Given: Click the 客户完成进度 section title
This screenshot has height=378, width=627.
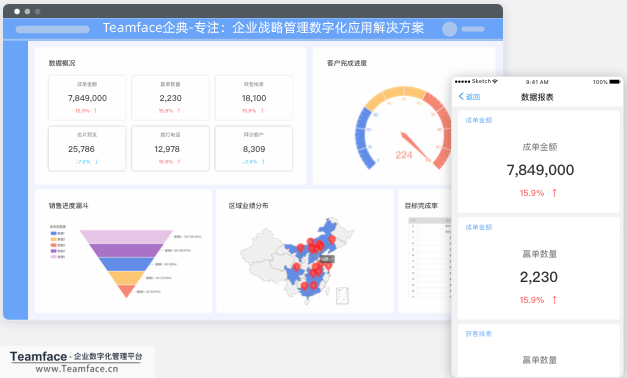Looking at the screenshot, I should 347,63.
